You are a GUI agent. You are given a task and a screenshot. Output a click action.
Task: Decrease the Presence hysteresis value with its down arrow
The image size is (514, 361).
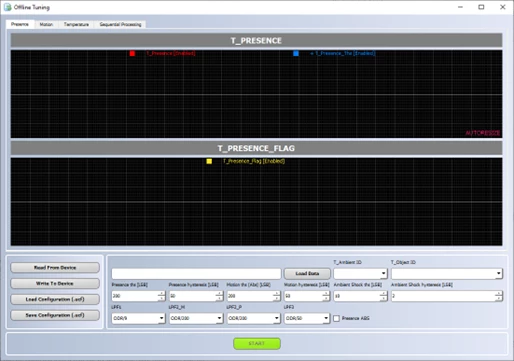point(219,299)
